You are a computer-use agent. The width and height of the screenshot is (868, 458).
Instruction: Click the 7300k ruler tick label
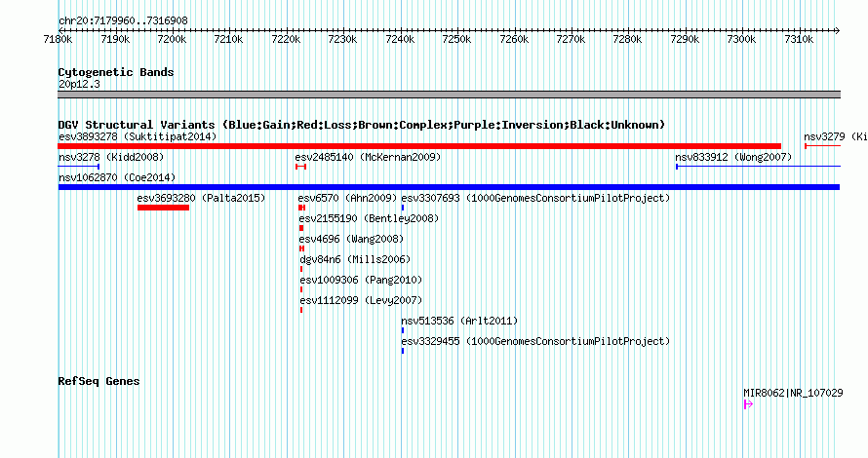pos(742,39)
